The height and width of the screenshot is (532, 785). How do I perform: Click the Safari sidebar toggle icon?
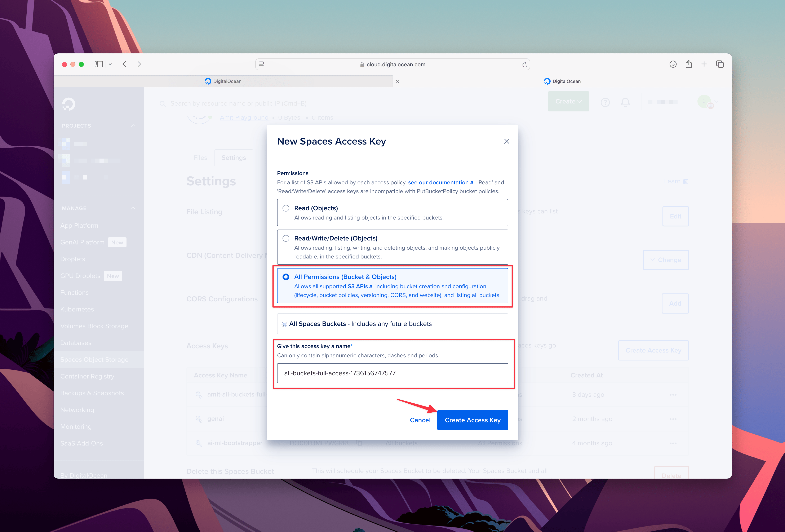98,64
